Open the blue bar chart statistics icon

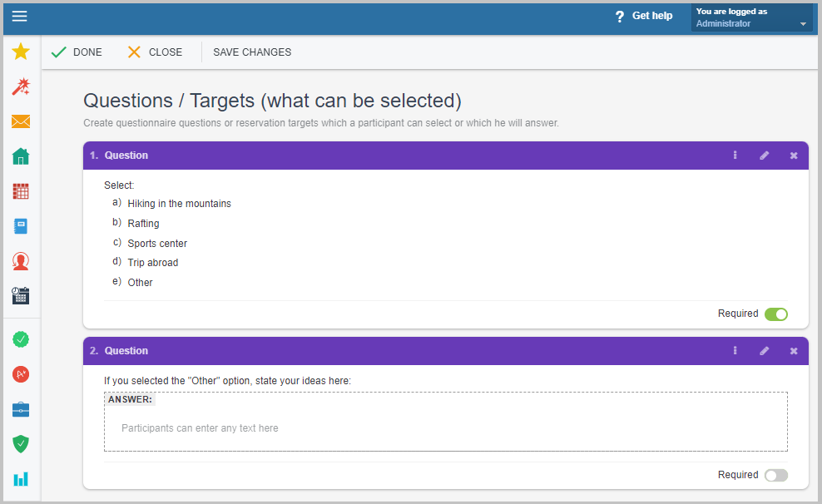coord(21,479)
